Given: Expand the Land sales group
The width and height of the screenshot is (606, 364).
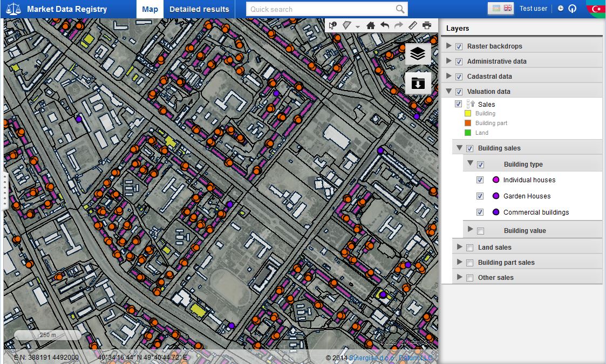Looking at the screenshot, I should 459,246.
